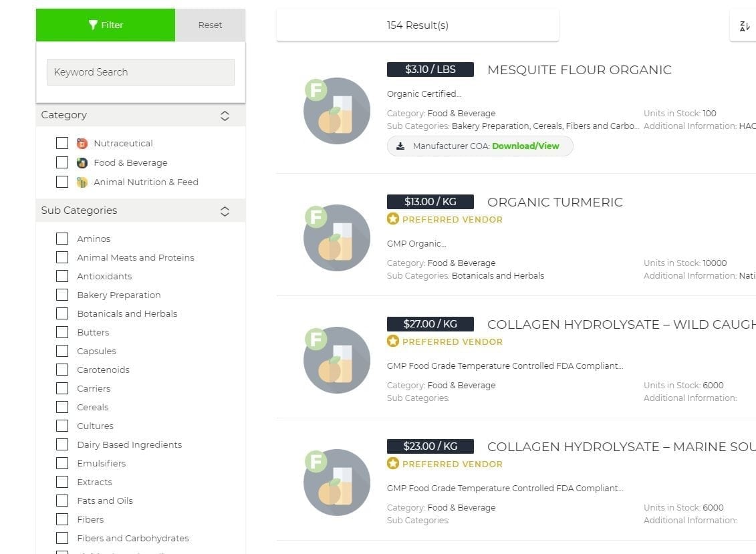Image resolution: width=756 pixels, height=554 pixels.
Task: Tick the Cultures checkbox
Action: 62,426
